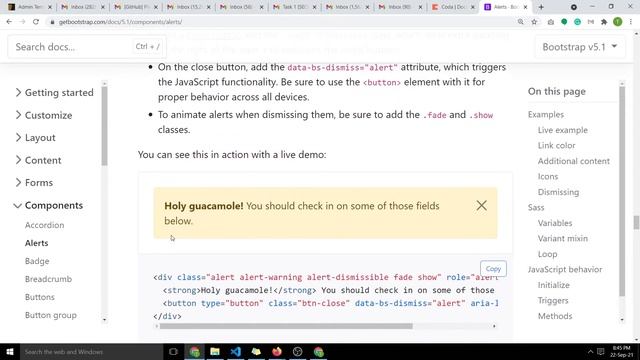Click the left sidebar scrollbar thumb
Viewport: 640px width, 360px height.
[x=104, y=126]
